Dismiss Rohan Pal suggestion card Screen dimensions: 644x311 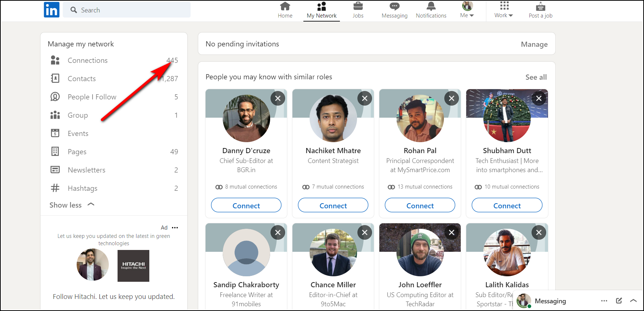452,98
